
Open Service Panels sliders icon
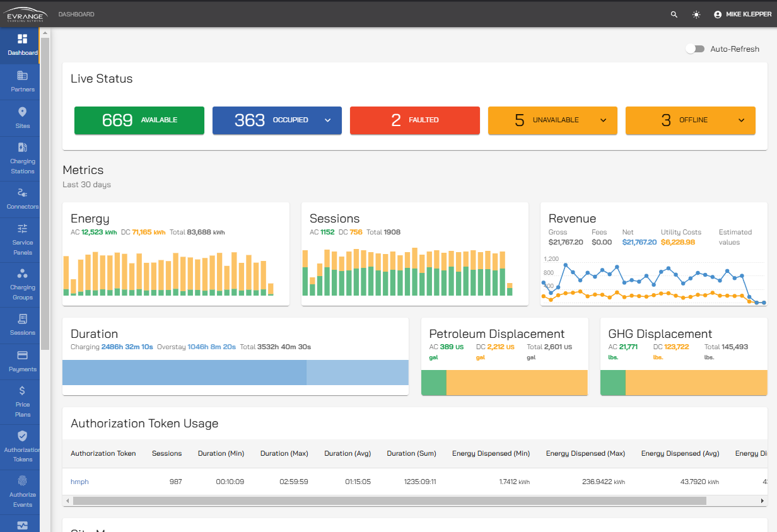click(x=23, y=229)
